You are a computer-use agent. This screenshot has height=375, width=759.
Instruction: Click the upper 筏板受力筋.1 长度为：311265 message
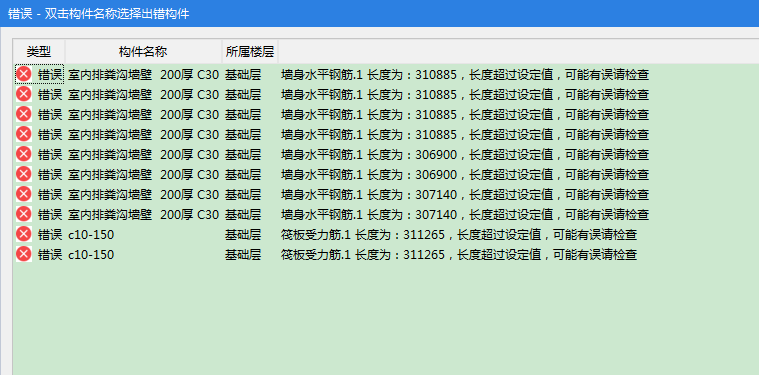(459, 235)
